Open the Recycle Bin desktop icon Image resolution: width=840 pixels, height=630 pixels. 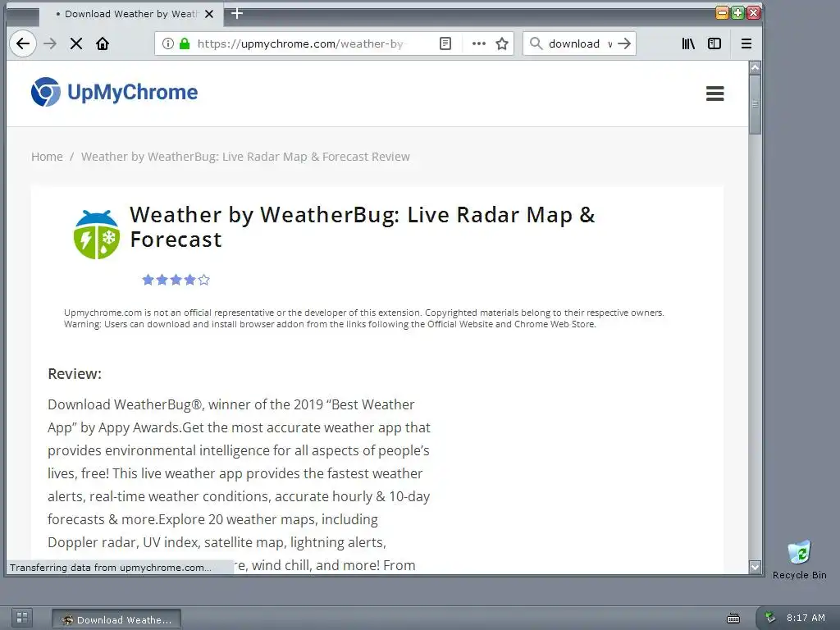[799, 559]
